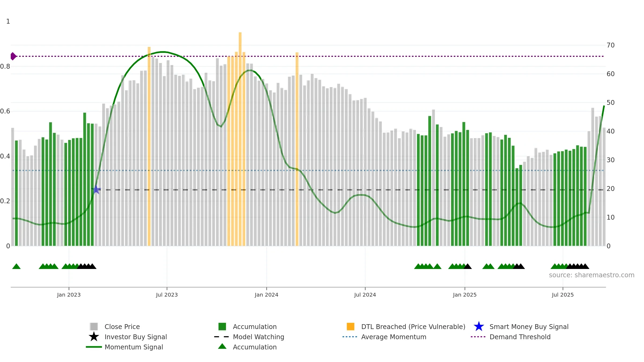Screen dimensions: 644x362
Task: Click the tallest orange bar in the chart
Action: (x=240, y=139)
